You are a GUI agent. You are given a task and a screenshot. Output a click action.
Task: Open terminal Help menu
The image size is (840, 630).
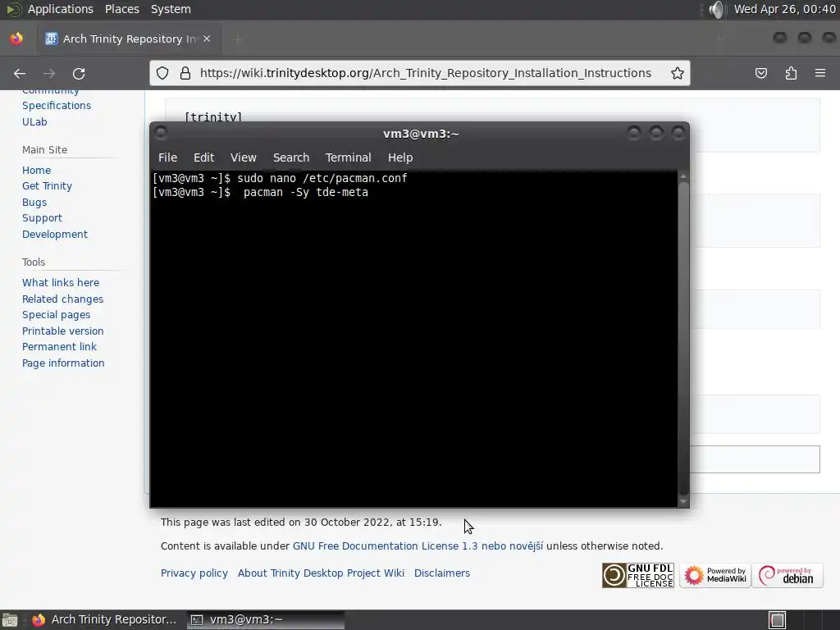pos(400,157)
